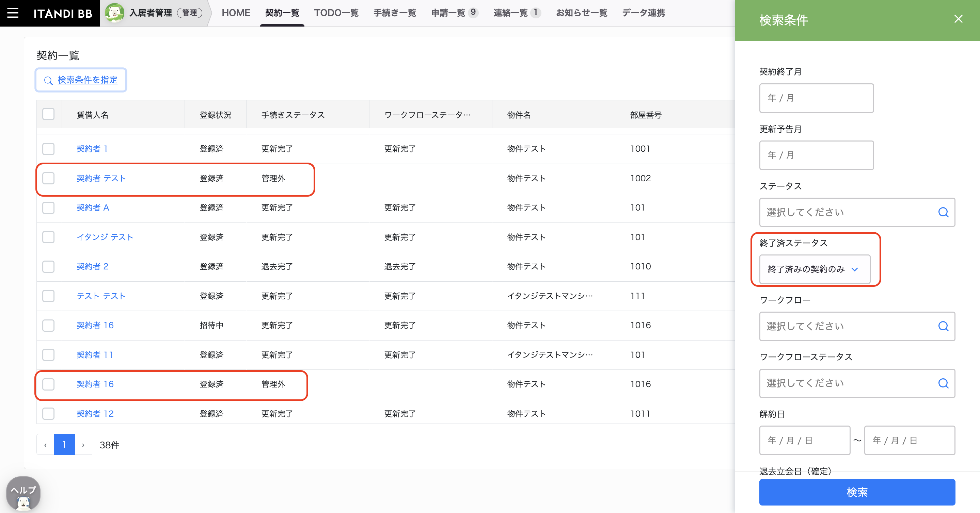Check the row for イタンジ テスト

[48, 237]
